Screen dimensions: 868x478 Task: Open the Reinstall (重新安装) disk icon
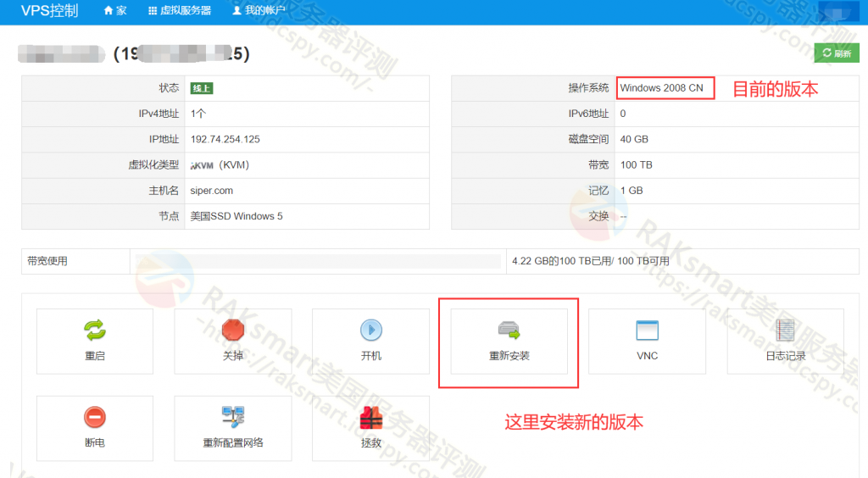509,331
